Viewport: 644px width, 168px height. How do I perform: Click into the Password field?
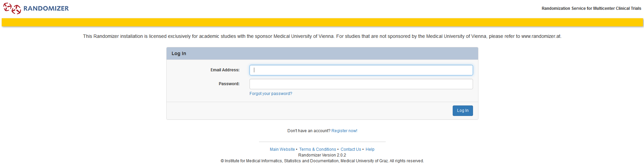[x=361, y=84]
